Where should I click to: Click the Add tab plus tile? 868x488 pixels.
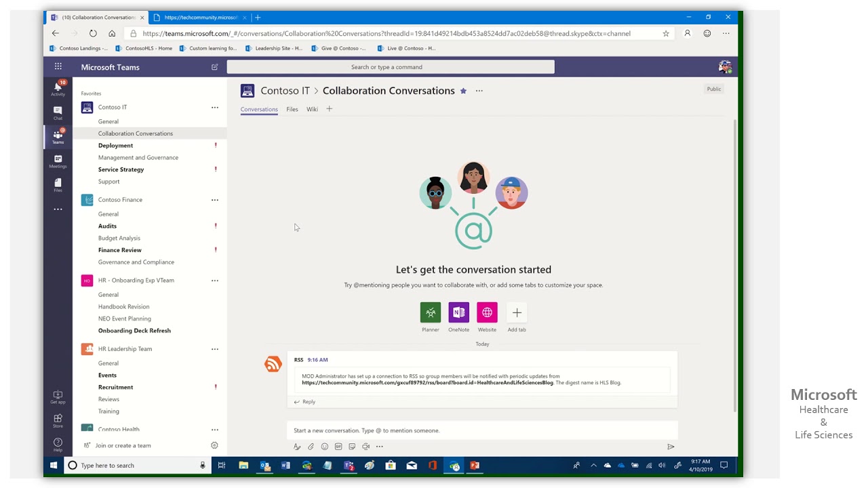point(517,312)
